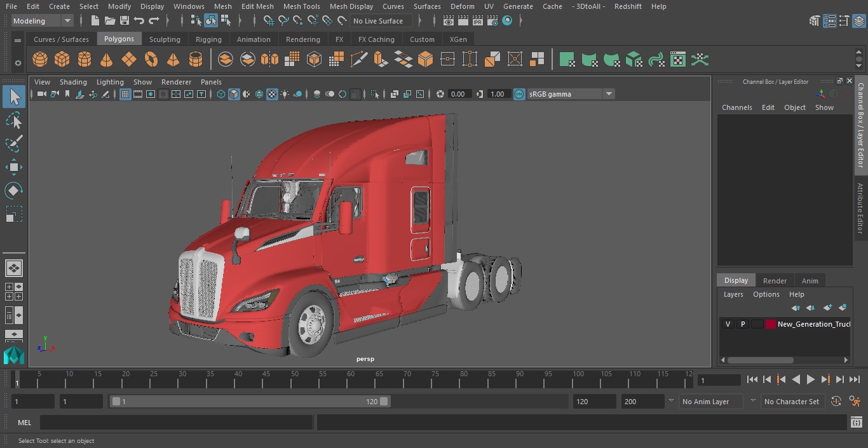The image size is (868, 448).
Task: Click the Open Scene folder icon
Action: [110, 21]
